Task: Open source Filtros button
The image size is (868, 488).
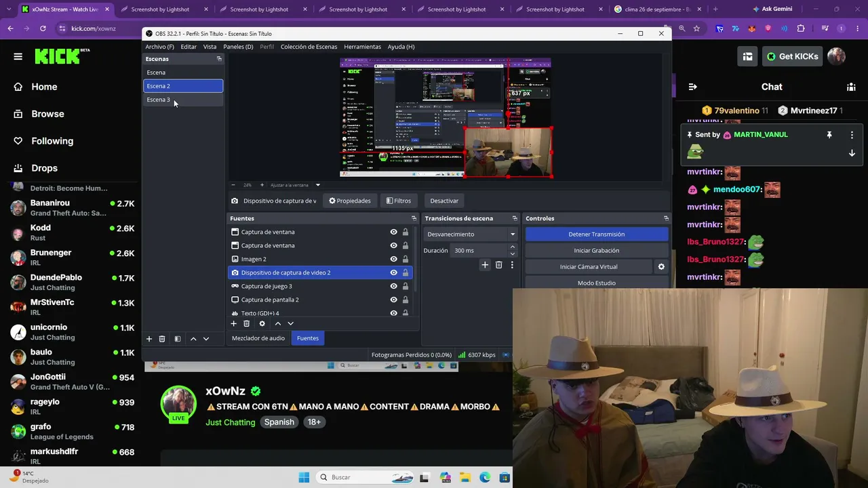Action: tap(399, 201)
